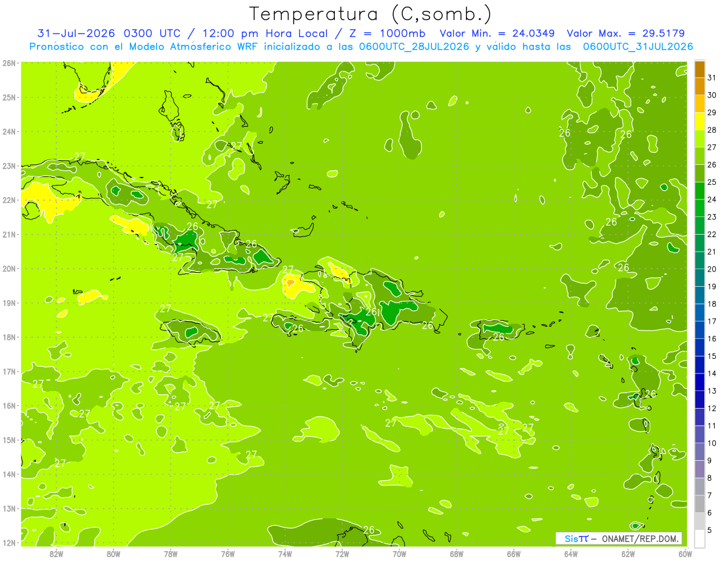
Task: Pick the gold swatch between 29 and 30
Action: coord(699,104)
